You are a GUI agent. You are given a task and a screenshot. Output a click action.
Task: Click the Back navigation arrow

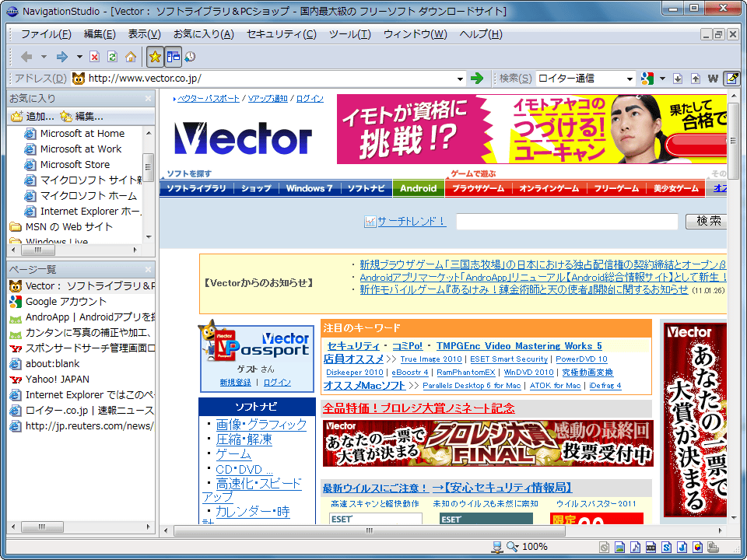(x=26, y=57)
